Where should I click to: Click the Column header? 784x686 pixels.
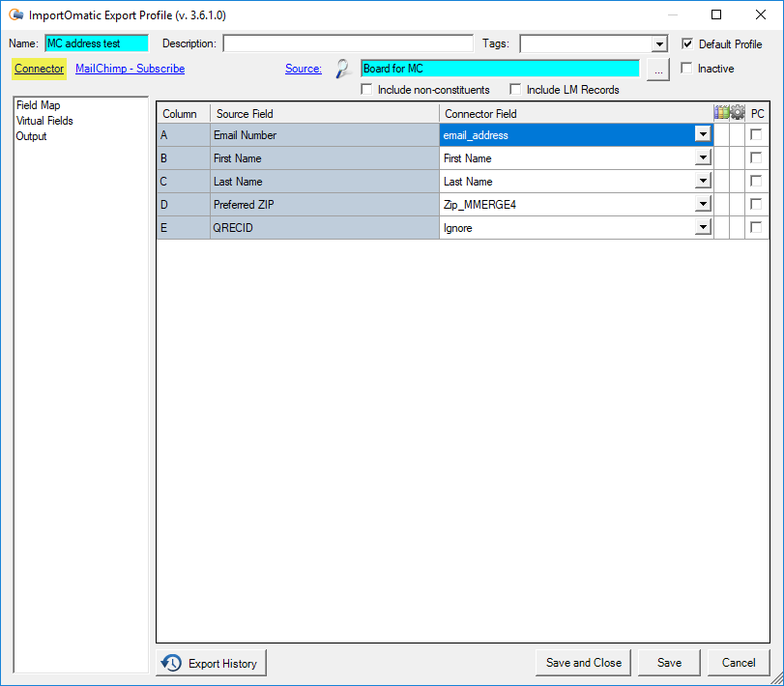(x=183, y=113)
